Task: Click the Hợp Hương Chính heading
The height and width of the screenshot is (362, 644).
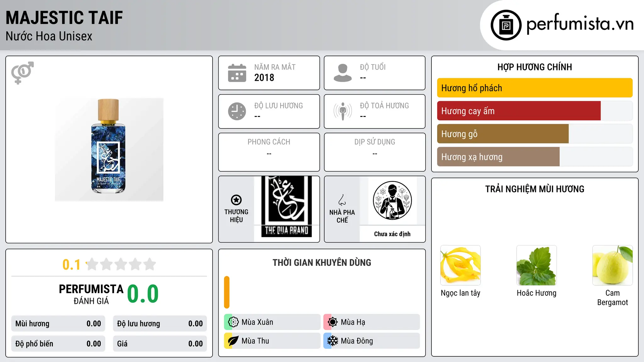Action: (x=535, y=67)
